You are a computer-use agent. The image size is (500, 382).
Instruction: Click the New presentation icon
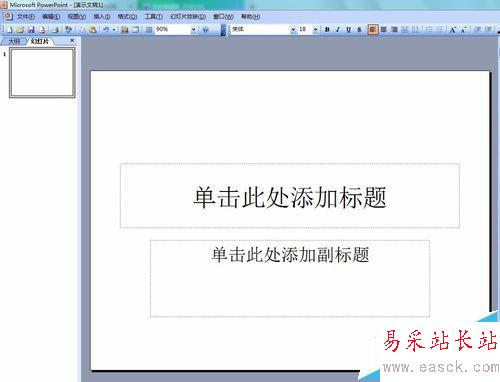click(9, 30)
